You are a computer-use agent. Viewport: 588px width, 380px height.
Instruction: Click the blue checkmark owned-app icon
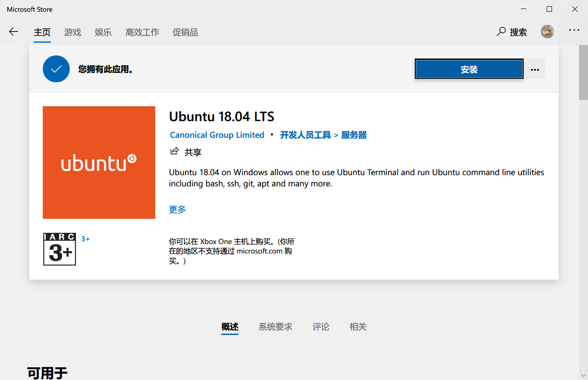click(x=56, y=69)
